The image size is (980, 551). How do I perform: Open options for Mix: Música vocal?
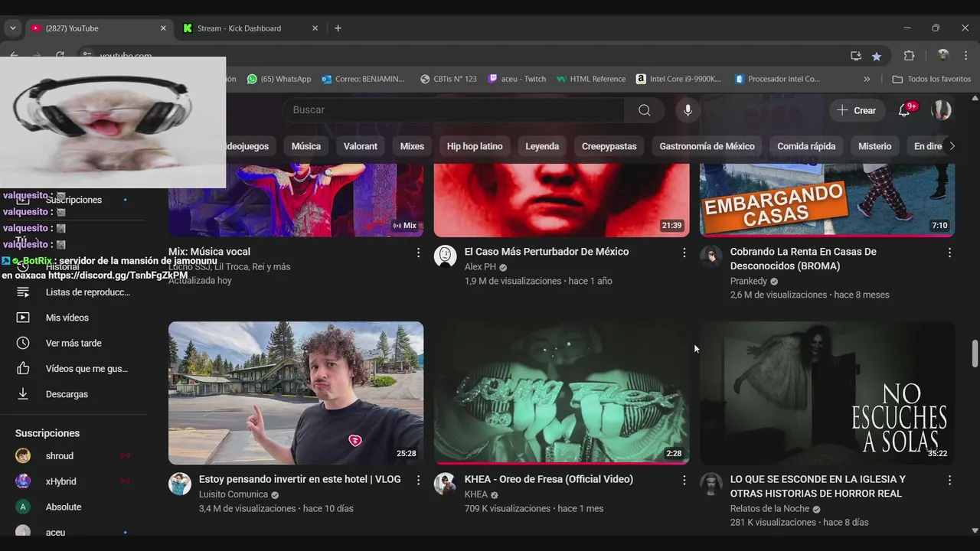click(x=418, y=253)
